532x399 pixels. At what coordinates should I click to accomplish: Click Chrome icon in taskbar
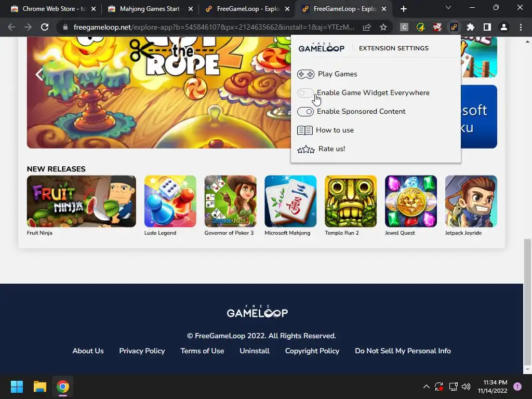pos(63,387)
